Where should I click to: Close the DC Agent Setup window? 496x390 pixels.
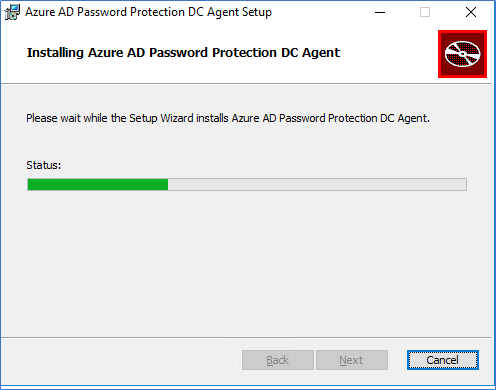coord(471,13)
